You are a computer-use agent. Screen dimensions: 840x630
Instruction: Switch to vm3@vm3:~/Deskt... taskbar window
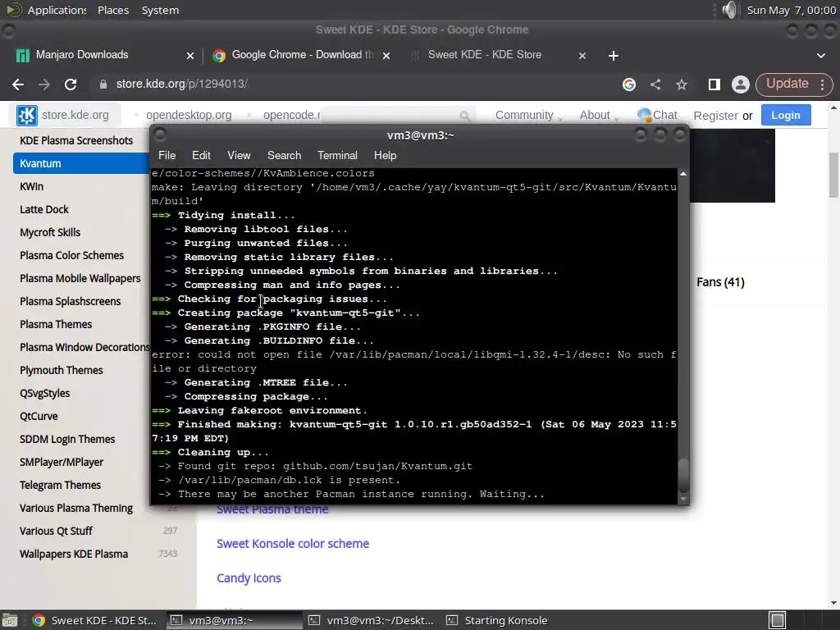(x=372, y=620)
